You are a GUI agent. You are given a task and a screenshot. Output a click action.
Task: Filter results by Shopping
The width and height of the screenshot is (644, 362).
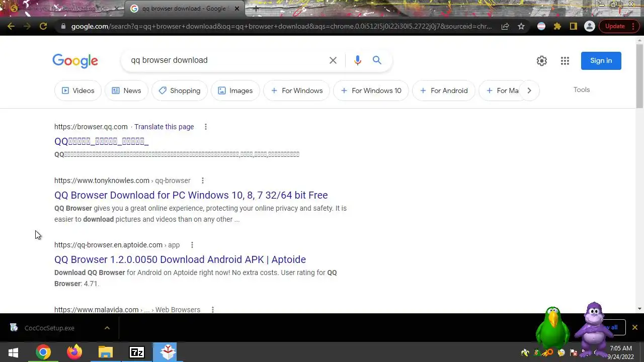pyautogui.click(x=180, y=90)
